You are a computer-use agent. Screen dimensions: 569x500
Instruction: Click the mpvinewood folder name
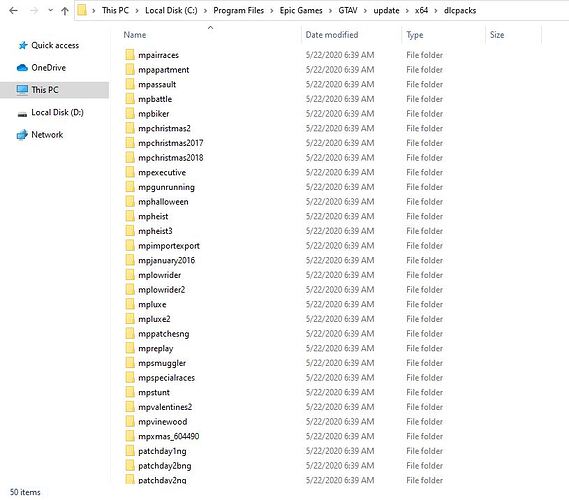click(x=163, y=422)
